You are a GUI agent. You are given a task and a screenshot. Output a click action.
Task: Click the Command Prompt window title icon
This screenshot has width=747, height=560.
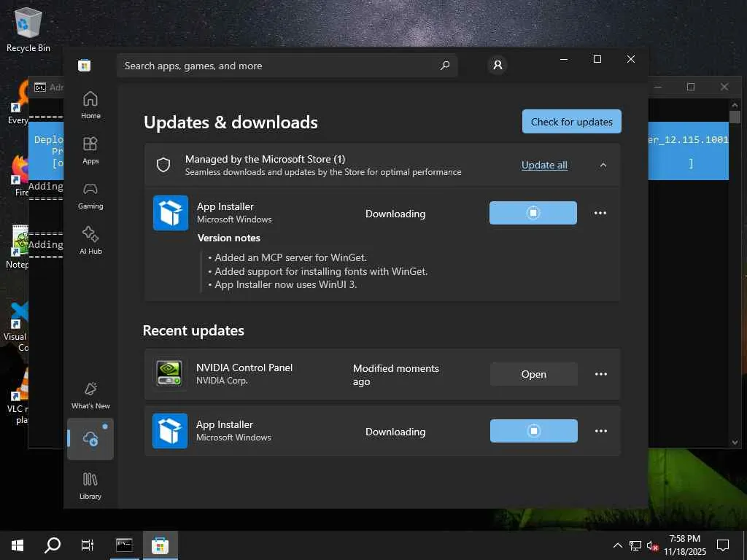40,87
